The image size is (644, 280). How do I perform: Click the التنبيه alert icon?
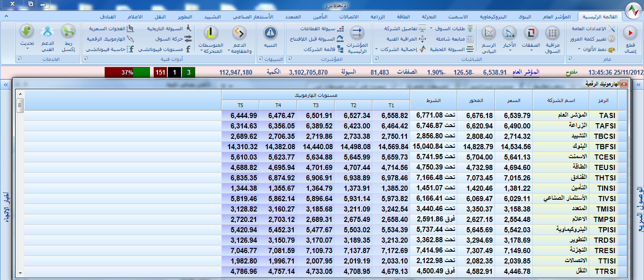[x=271, y=33]
